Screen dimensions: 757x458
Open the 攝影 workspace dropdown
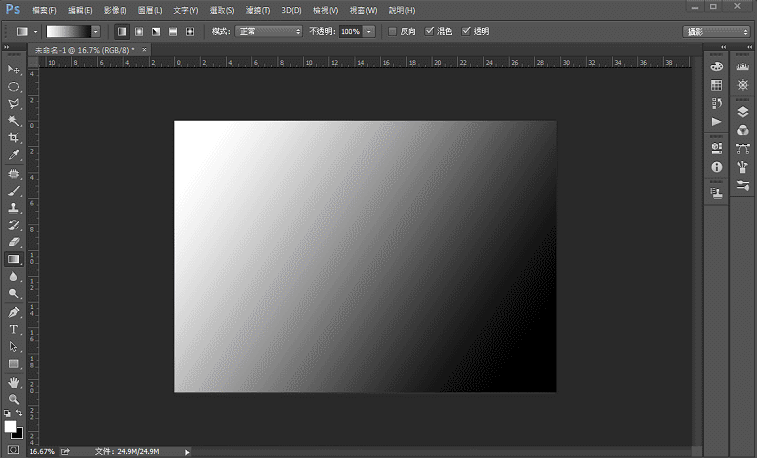point(716,31)
